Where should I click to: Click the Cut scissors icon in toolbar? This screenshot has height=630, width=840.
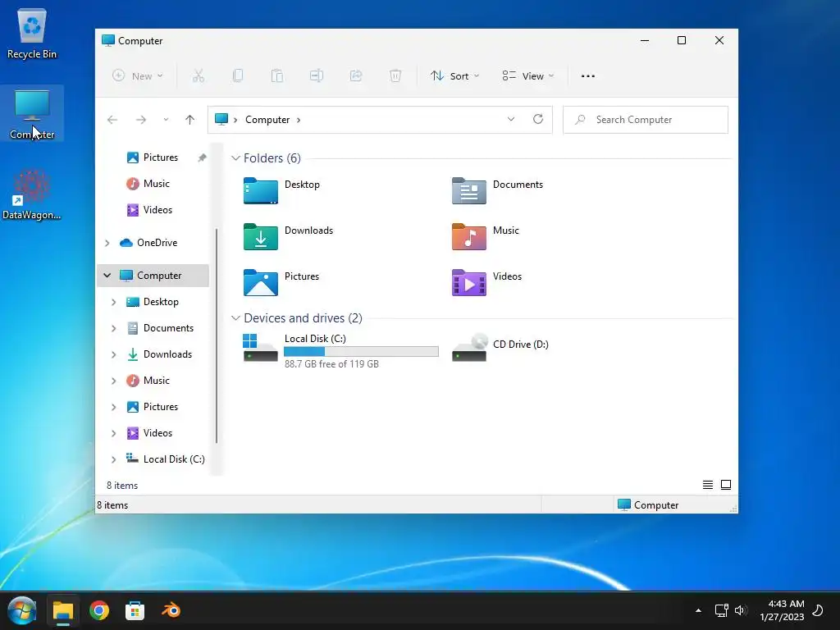click(x=199, y=76)
